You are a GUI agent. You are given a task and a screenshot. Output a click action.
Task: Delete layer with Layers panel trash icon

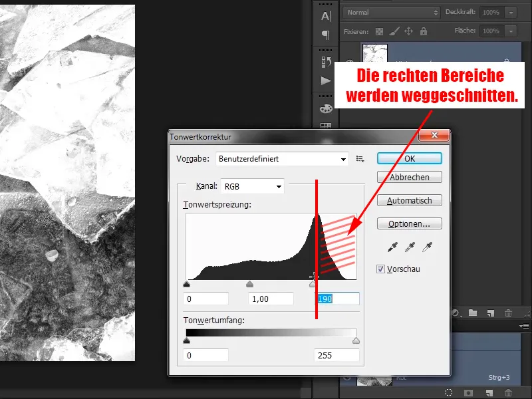click(x=508, y=313)
